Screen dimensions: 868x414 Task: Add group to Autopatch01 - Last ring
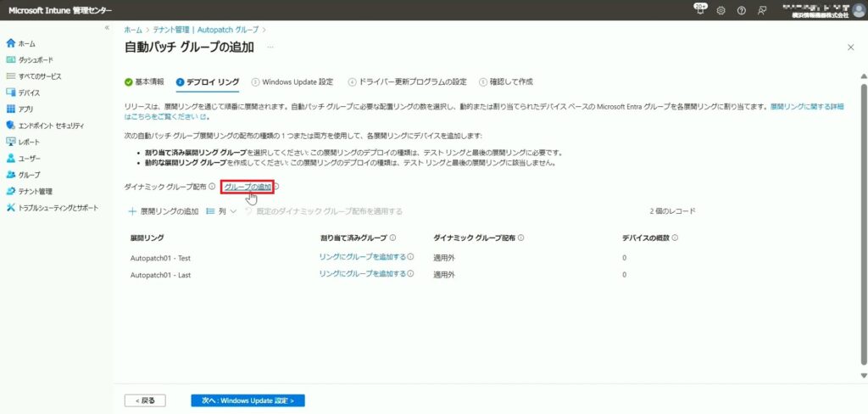(362, 274)
